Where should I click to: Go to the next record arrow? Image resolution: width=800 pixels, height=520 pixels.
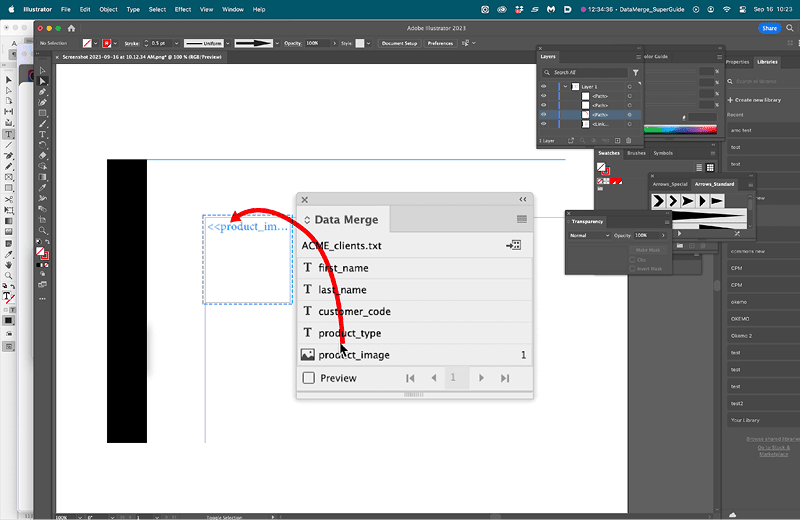coord(481,378)
